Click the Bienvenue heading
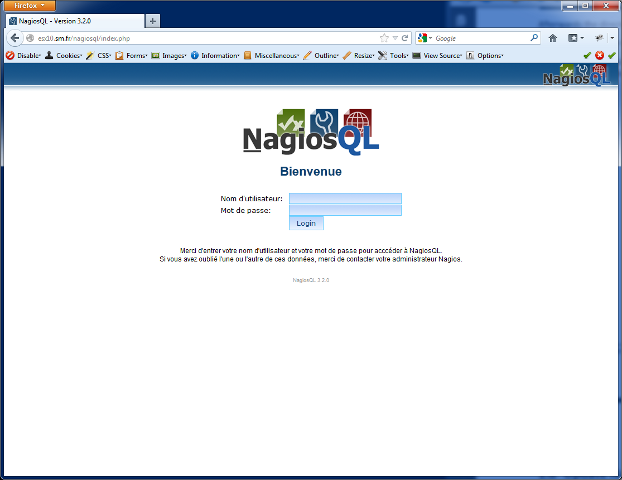Screen dimensions: 622x480 [311, 171]
